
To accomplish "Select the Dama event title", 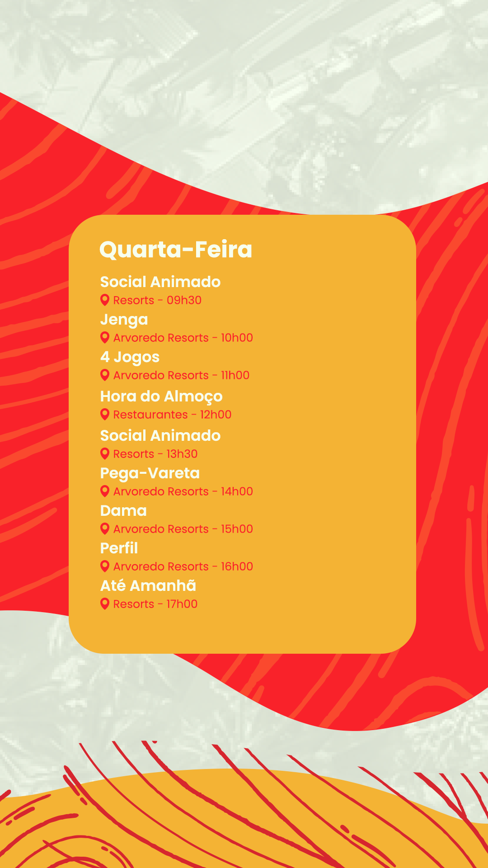I will click(x=123, y=511).
